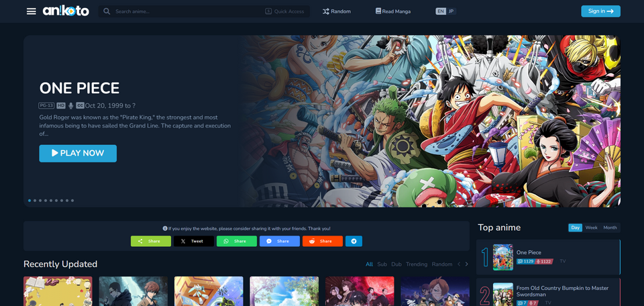The image size is (644, 306).
Task: Click the One Piece banner artwork
Action: click(431, 121)
